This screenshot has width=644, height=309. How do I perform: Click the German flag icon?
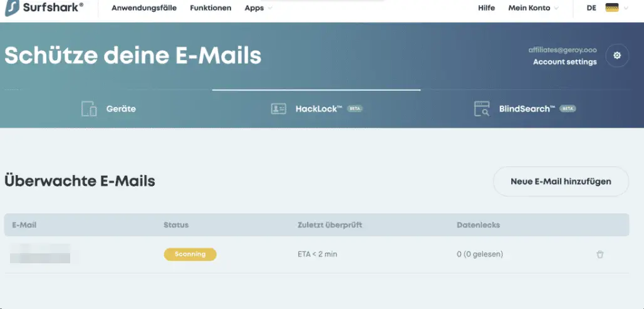tap(612, 8)
